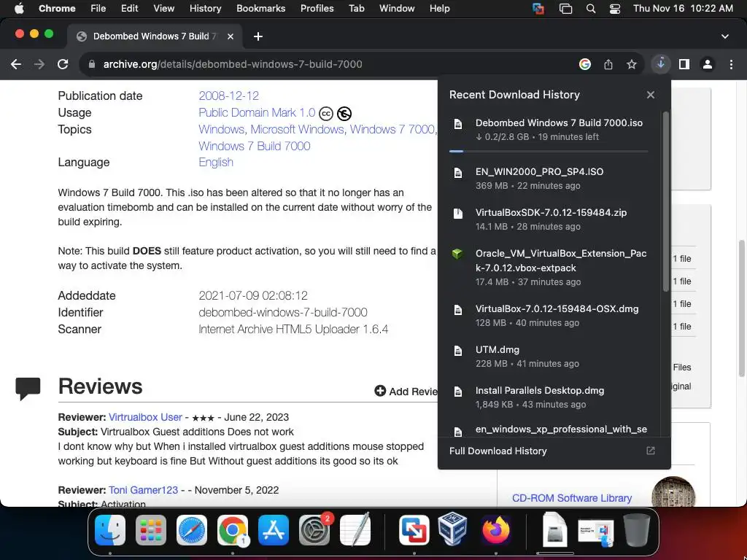This screenshot has width=747, height=560.
Task: Click the Reviews speech bubble icon
Action: coord(28,388)
